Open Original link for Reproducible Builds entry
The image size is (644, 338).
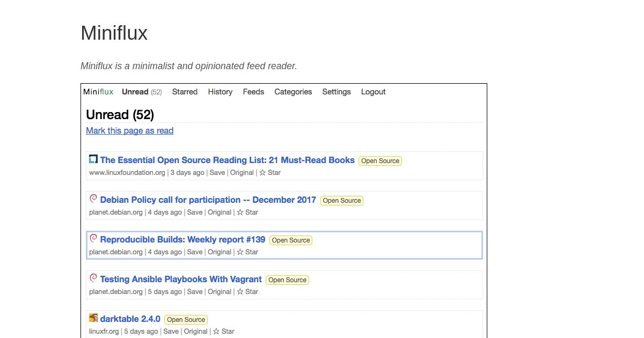(x=219, y=252)
